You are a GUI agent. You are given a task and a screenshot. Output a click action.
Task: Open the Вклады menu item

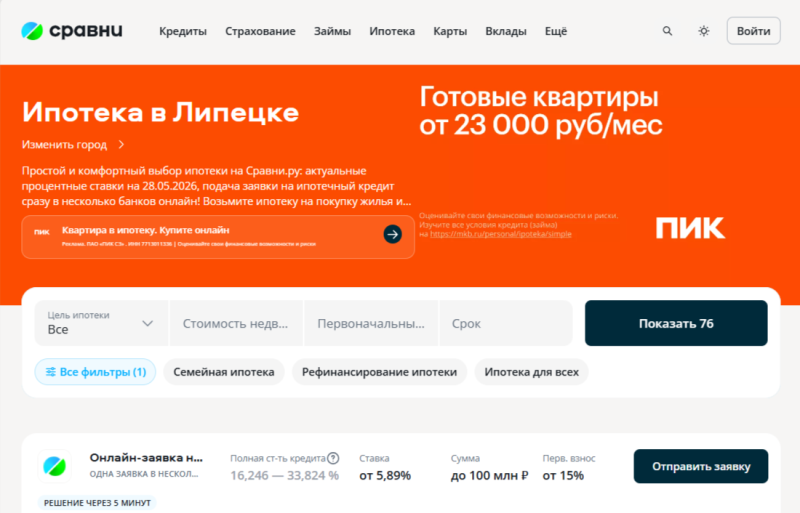pos(506,31)
